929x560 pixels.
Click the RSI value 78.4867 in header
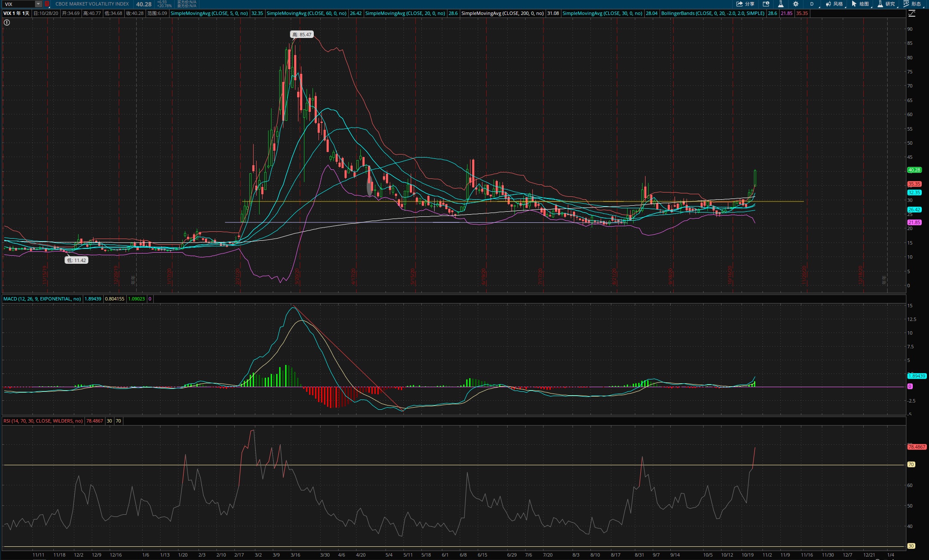[x=95, y=421]
